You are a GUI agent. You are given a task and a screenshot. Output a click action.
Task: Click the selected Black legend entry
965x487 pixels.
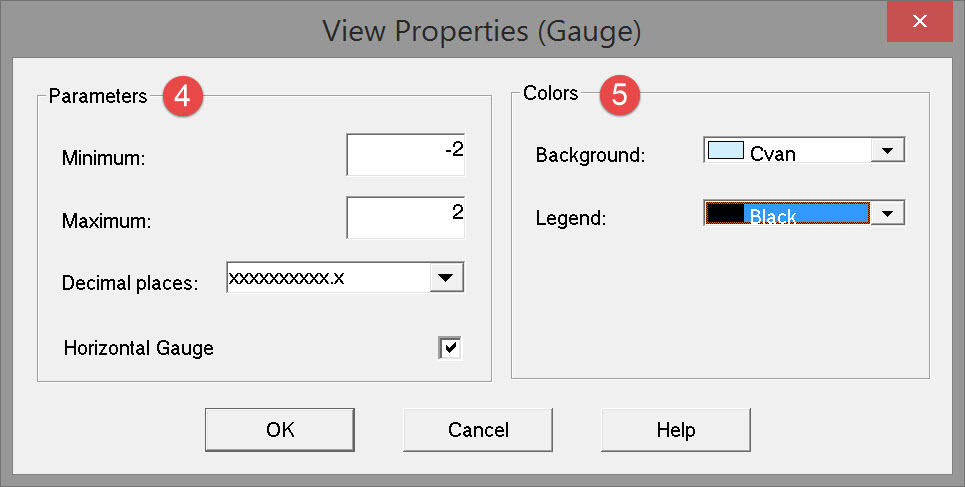tap(805, 214)
